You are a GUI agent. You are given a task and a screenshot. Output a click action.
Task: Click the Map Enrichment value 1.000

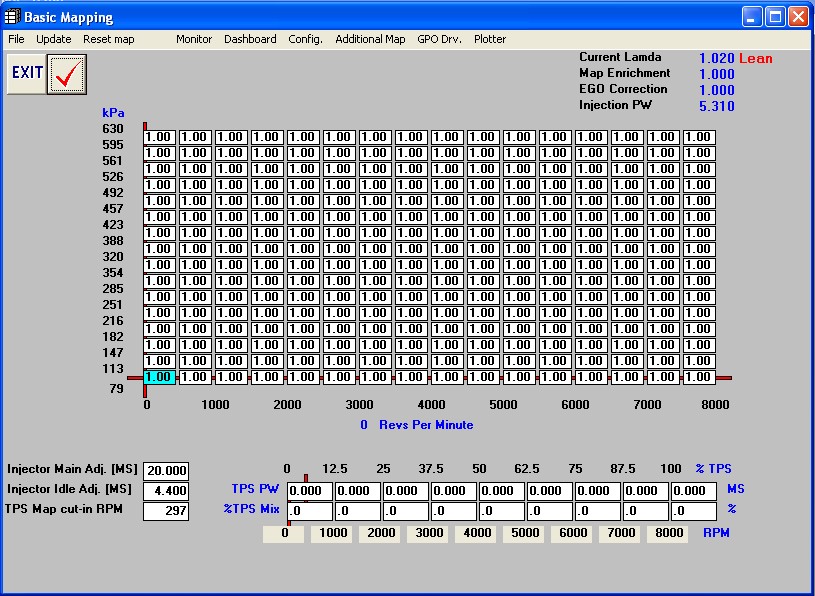point(716,74)
